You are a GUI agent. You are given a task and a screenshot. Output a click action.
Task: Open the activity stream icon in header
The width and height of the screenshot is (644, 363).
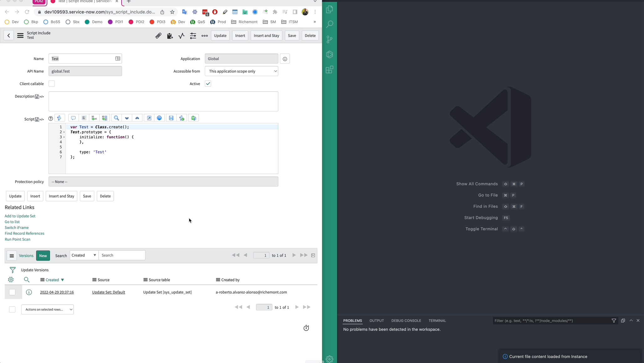181,36
